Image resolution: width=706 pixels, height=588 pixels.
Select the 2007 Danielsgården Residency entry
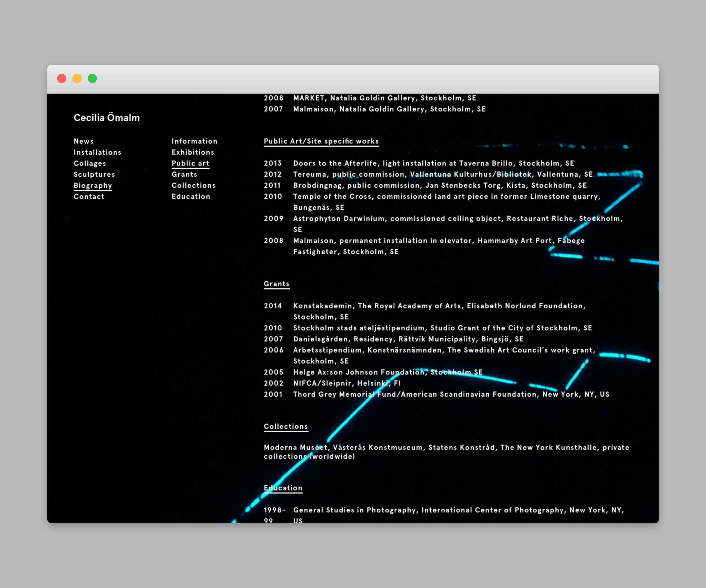coord(394,339)
